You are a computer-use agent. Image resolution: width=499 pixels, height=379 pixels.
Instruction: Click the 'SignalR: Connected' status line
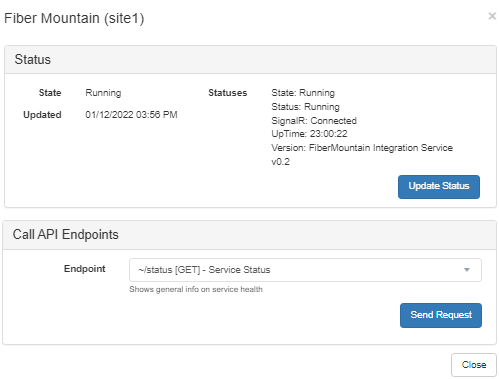314,121
